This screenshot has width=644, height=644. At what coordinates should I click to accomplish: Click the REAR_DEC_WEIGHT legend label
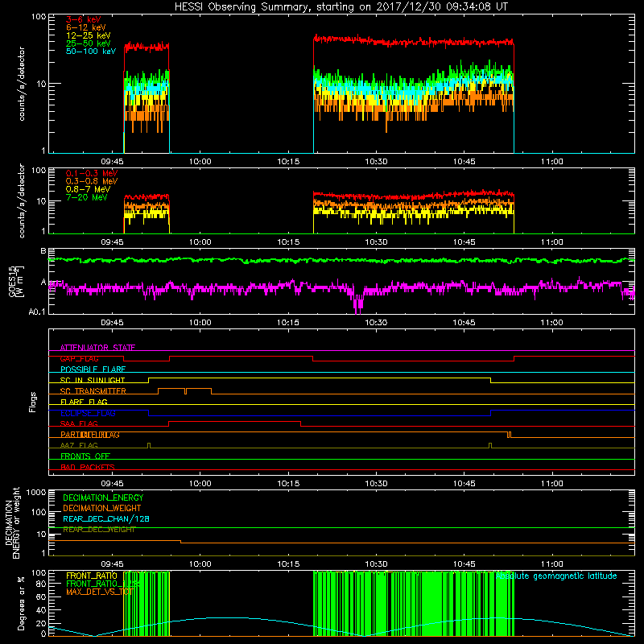(99, 530)
